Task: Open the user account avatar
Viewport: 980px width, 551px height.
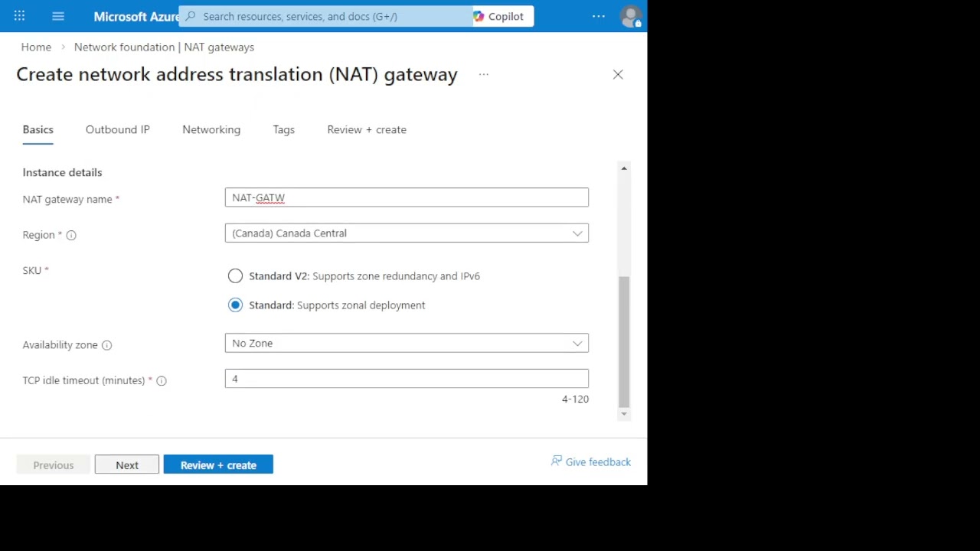Action: [x=631, y=16]
